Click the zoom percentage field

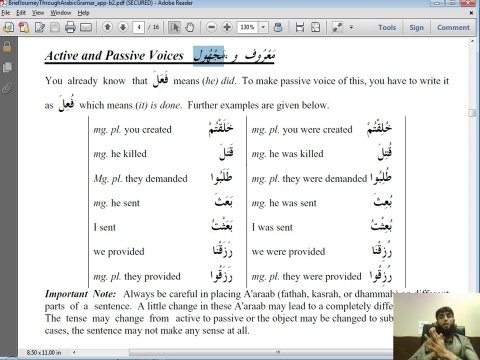(247, 27)
